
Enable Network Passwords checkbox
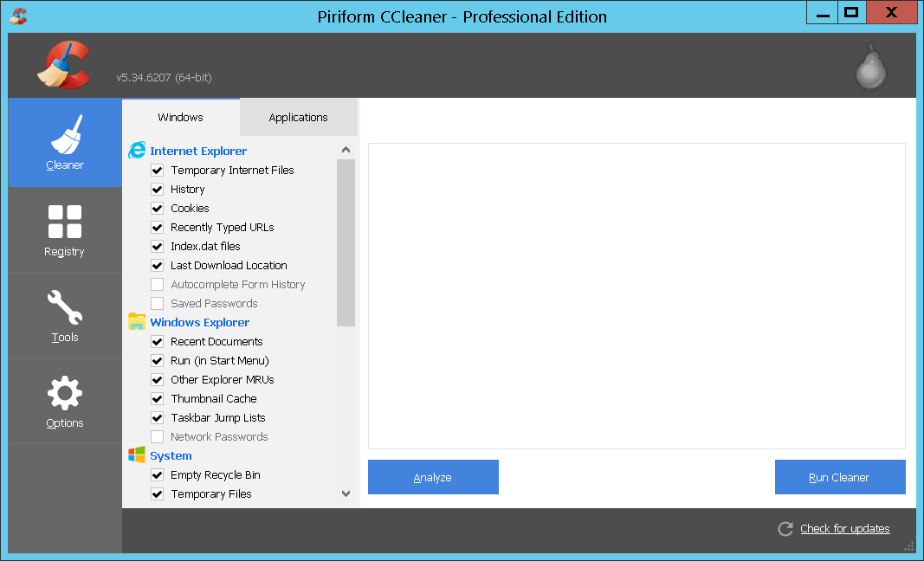[x=158, y=436]
